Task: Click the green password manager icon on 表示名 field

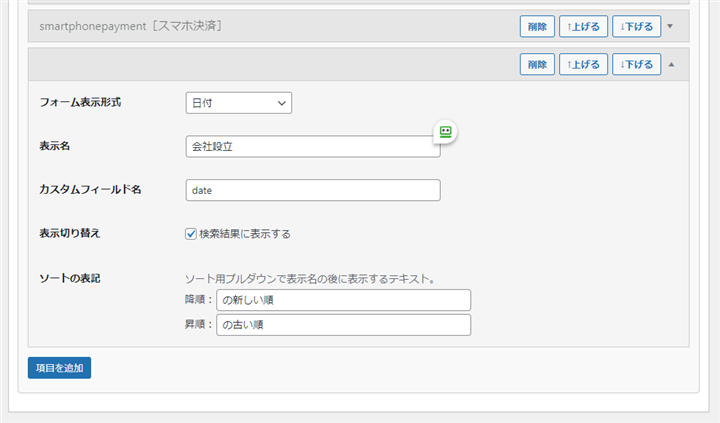Action: (x=445, y=132)
